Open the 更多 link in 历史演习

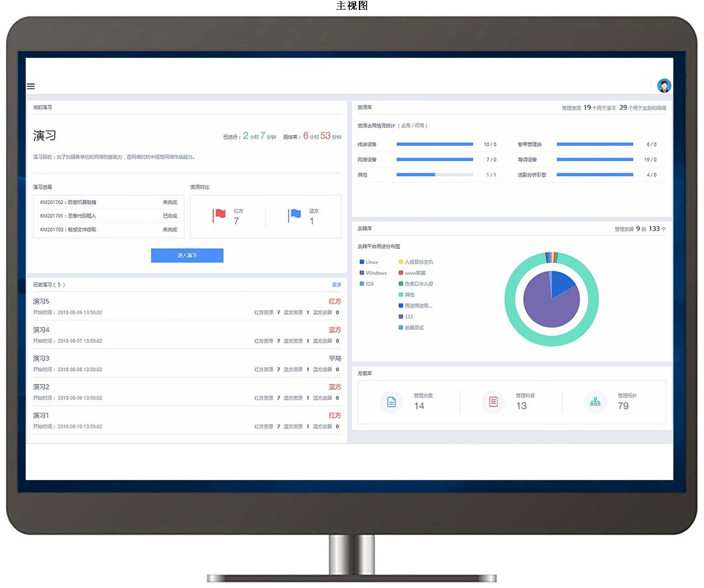[336, 284]
